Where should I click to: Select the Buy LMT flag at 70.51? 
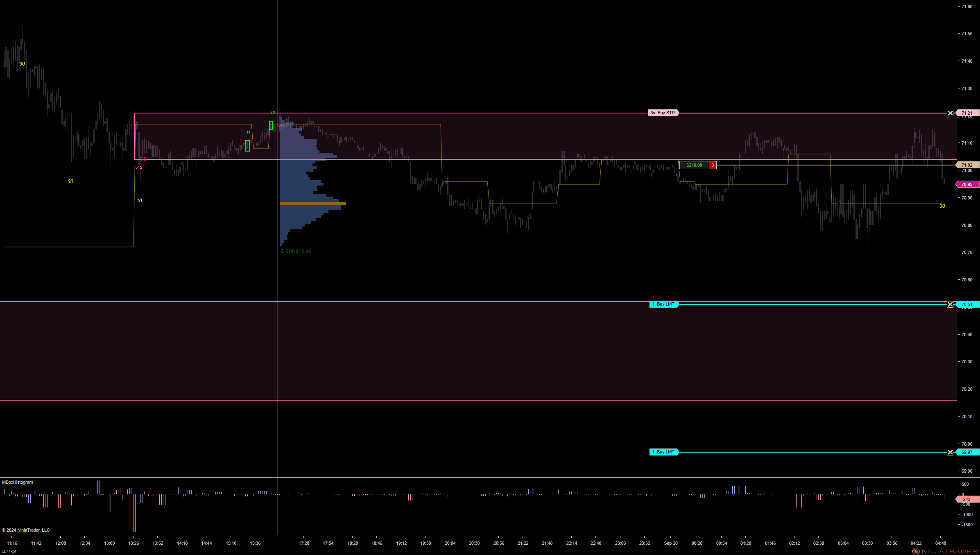[x=664, y=304]
